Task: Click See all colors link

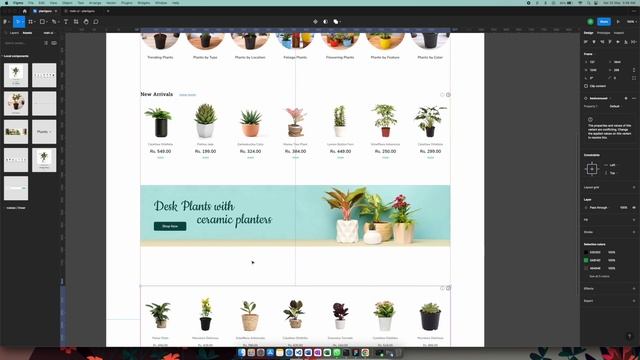Action: pyautogui.click(x=599, y=276)
